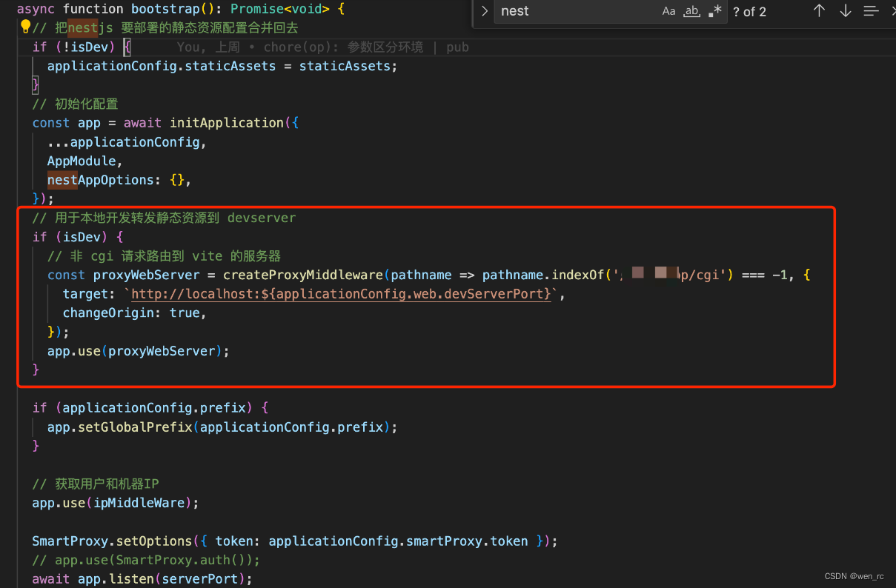The height and width of the screenshot is (588, 896).
Task: Click the '? of 2' match counter
Action: [x=749, y=11]
